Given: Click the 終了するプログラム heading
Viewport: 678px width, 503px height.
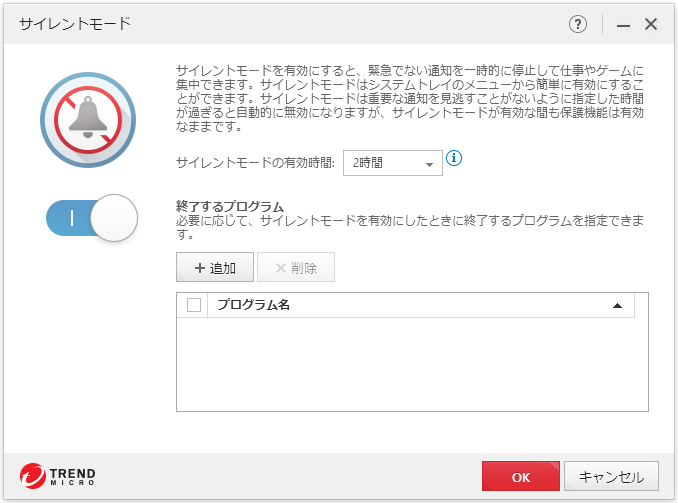Looking at the screenshot, I should 230,207.
